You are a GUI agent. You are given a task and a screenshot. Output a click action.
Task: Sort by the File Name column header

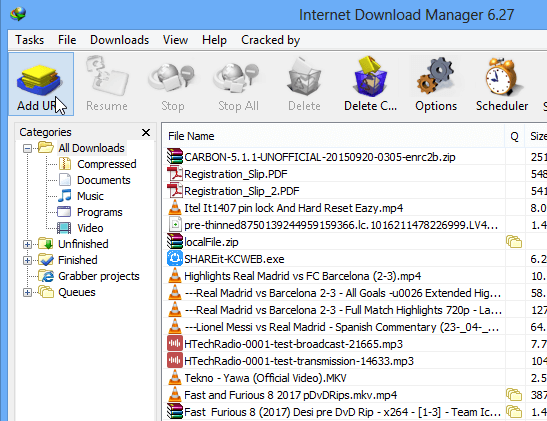[333, 136]
